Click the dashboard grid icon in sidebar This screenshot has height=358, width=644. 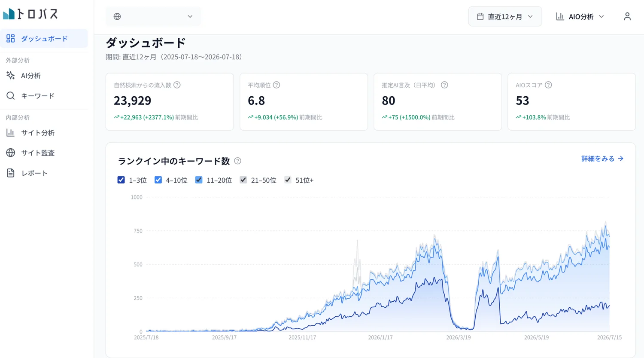[x=11, y=39]
